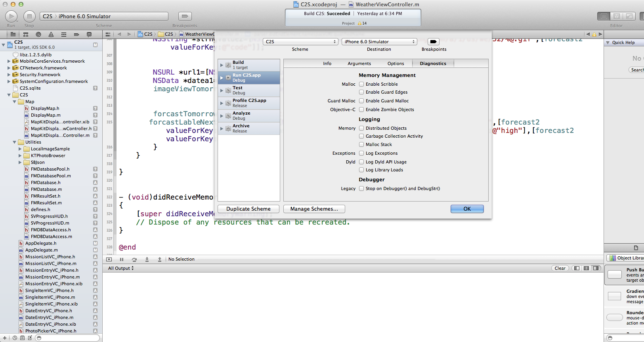Screen dimensions: 644x342
Task: Collapse the Utilities group
Action: (14, 142)
